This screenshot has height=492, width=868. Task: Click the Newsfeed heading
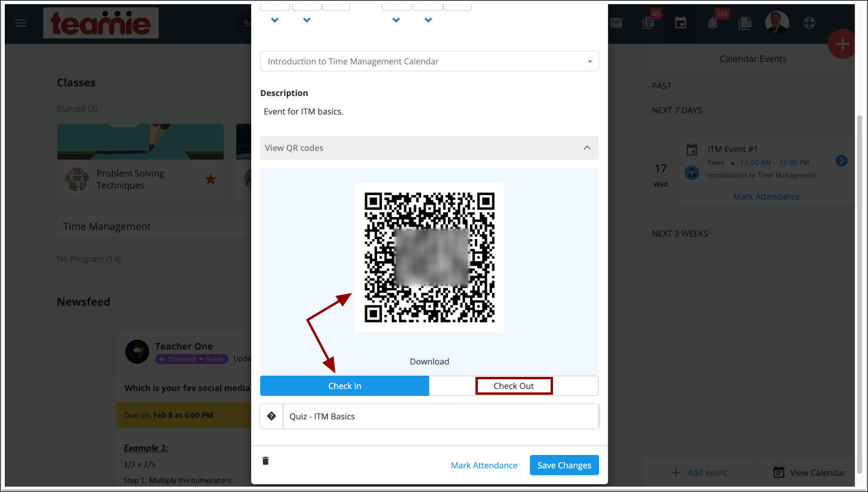point(84,302)
